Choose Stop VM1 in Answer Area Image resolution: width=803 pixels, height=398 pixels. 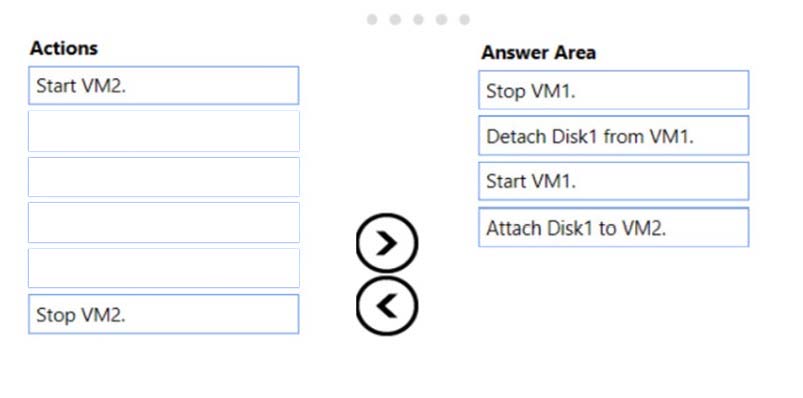click(x=614, y=90)
